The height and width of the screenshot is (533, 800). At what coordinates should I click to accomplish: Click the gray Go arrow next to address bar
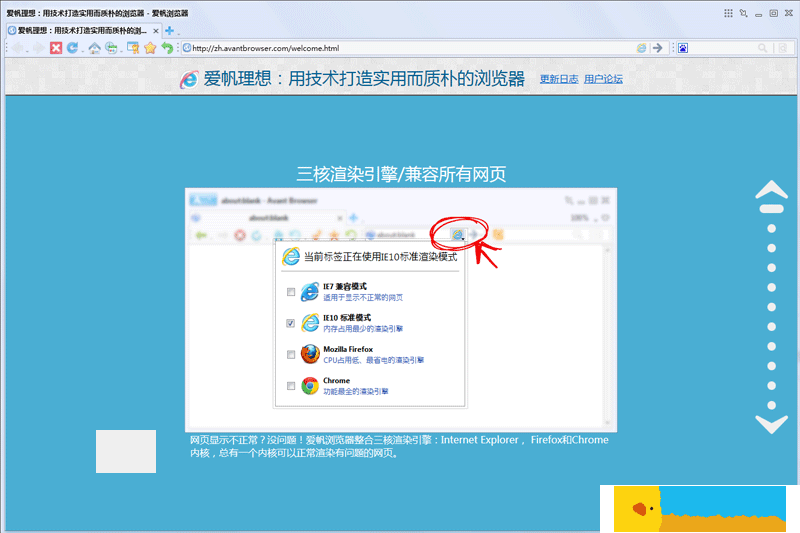click(658, 48)
